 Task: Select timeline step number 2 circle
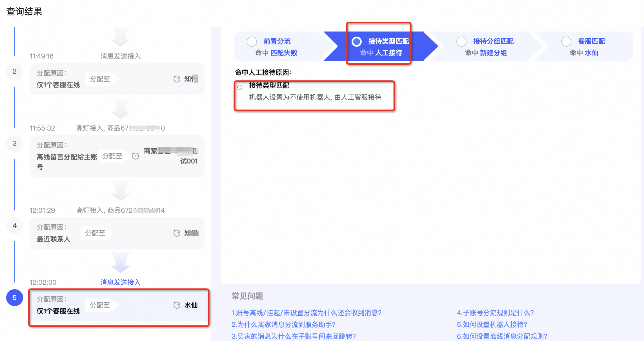[x=15, y=71]
